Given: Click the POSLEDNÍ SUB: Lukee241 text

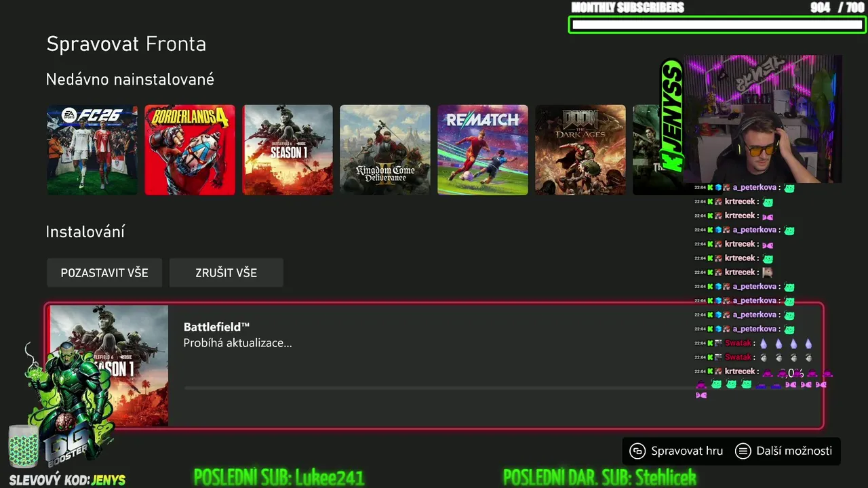Looking at the screenshot, I should (279, 477).
